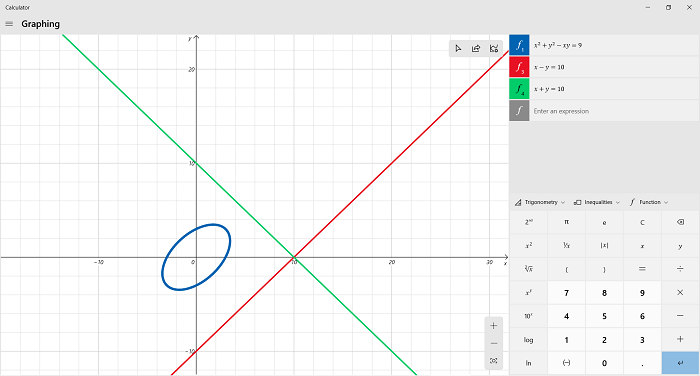Maximize the Calculator window
This screenshot has height=376, width=700.
tap(668, 7)
